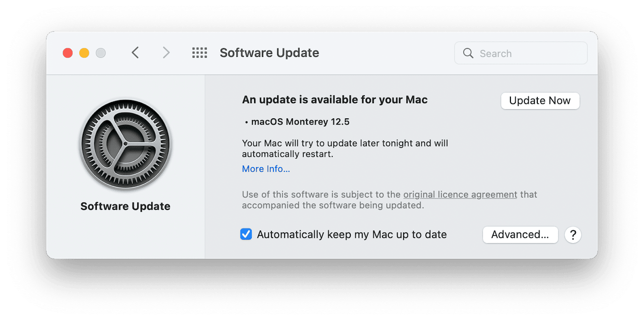
Task: Click the "An update is available" heading
Action: (334, 100)
